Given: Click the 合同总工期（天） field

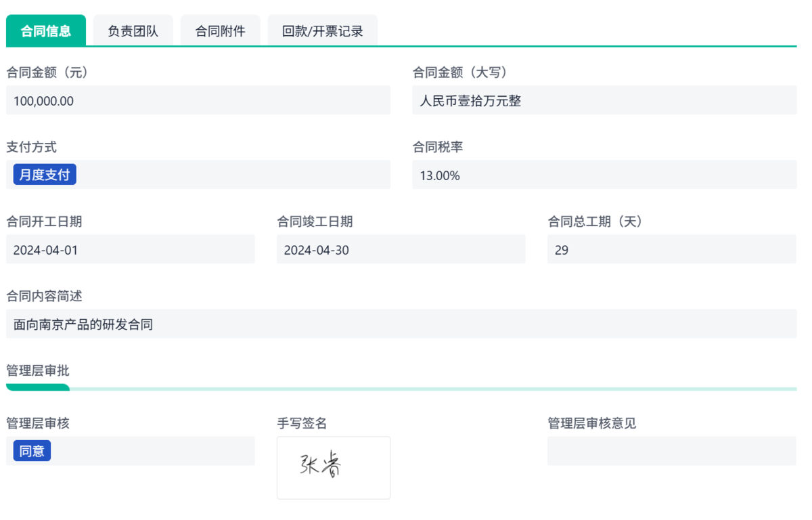Looking at the screenshot, I should point(672,250).
